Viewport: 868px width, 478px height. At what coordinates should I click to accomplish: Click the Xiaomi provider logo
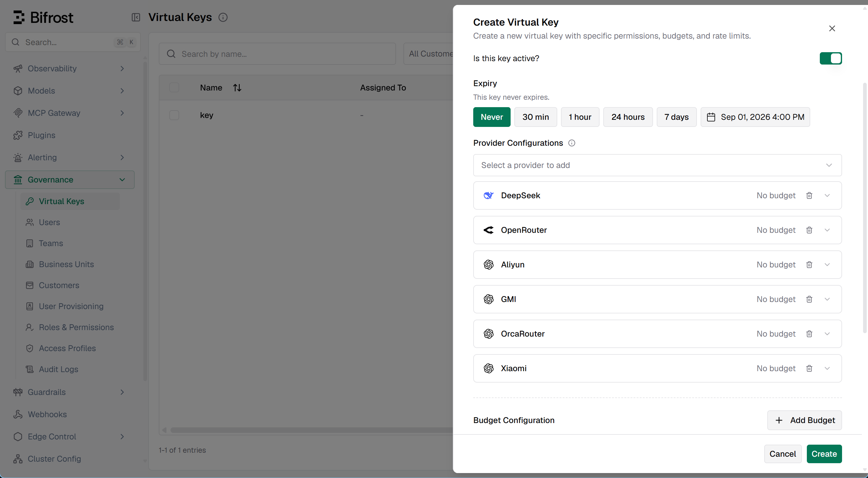489,368
